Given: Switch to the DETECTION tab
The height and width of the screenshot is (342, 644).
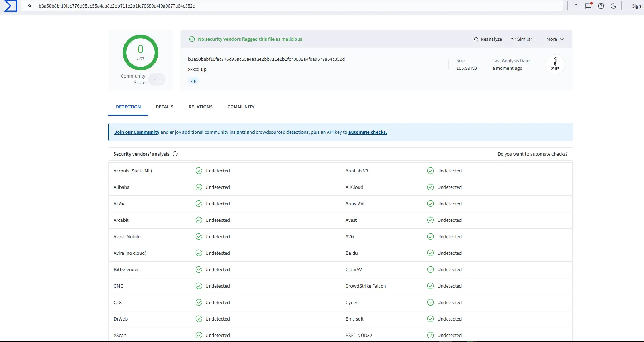Looking at the screenshot, I should coord(128,107).
